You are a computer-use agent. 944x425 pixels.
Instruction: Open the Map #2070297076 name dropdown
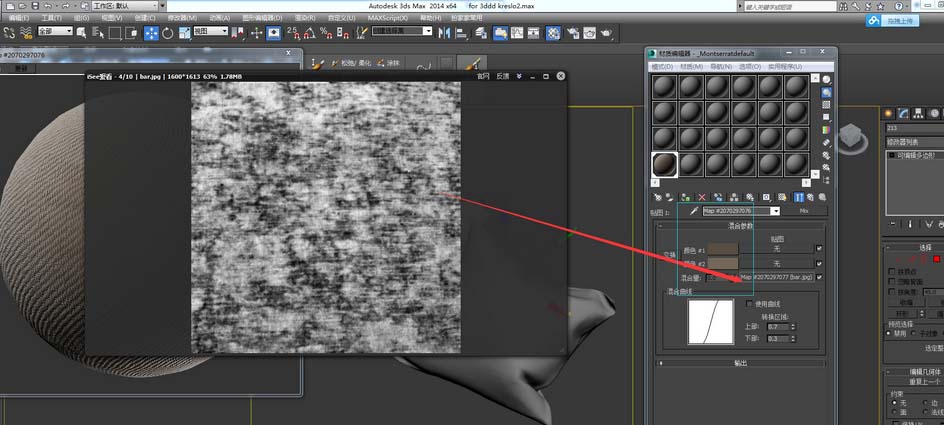click(x=775, y=211)
